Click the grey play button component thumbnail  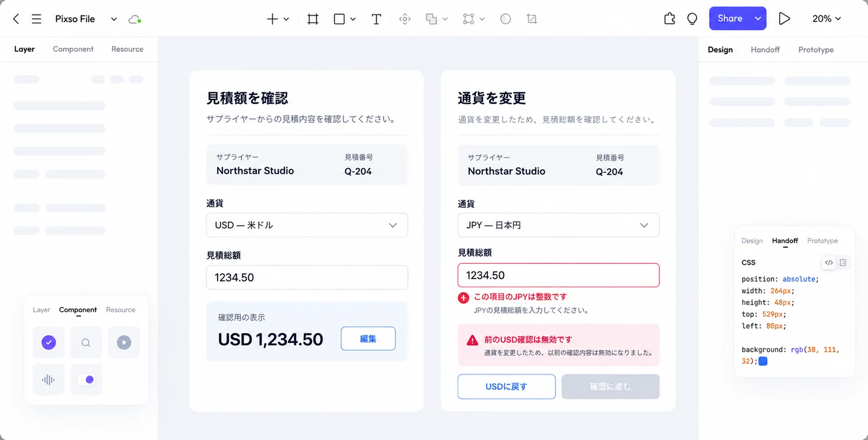[x=124, y=342]
